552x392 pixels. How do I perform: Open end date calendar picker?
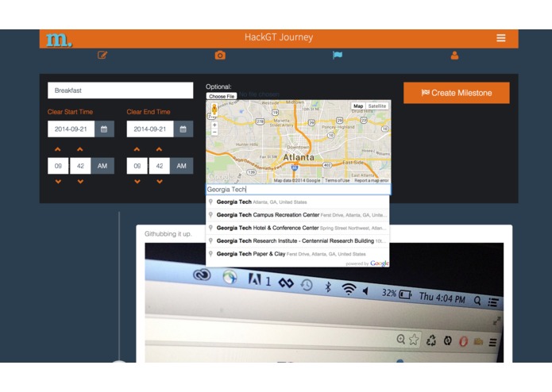pyautogui.click(x=183, y=129)
